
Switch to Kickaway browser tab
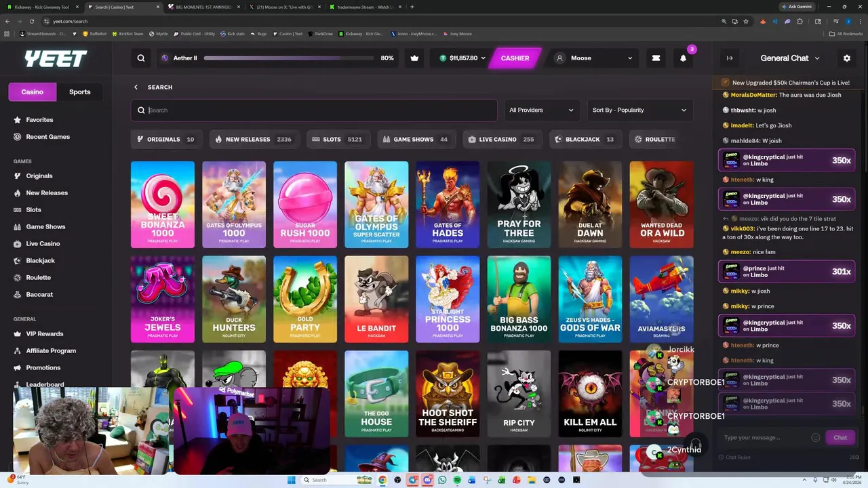(x=42, y=7)
